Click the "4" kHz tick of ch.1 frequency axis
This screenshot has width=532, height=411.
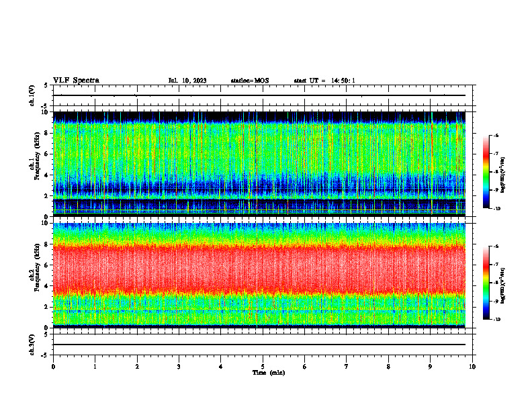47,175
